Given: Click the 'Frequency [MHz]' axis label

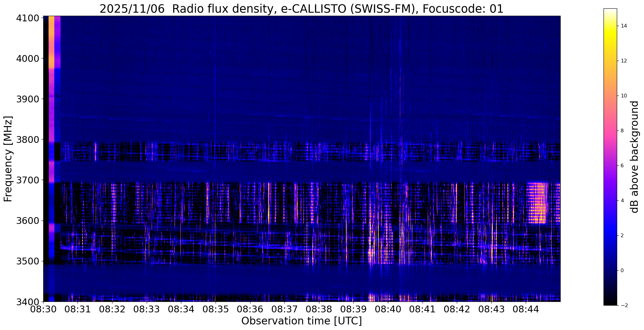Looking at the screenshot, I should [8, 159].
